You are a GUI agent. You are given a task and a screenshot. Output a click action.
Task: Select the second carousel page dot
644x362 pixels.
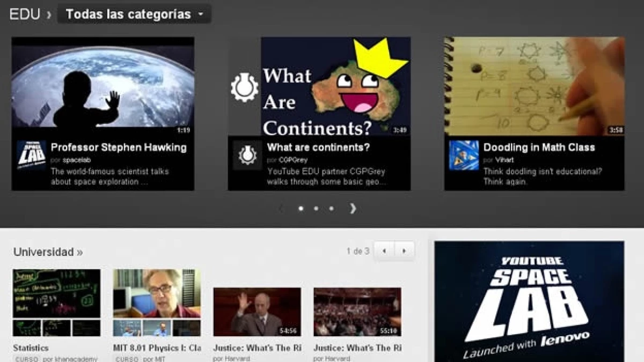pos(316,209)
